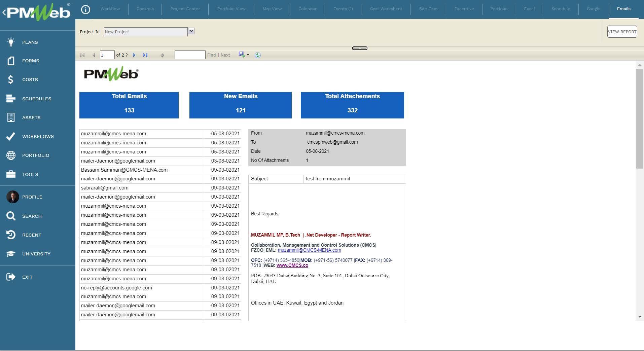The width and height of the screenshot is (644, 351).
Task: Go to next report page
Action: coord(134,55)
